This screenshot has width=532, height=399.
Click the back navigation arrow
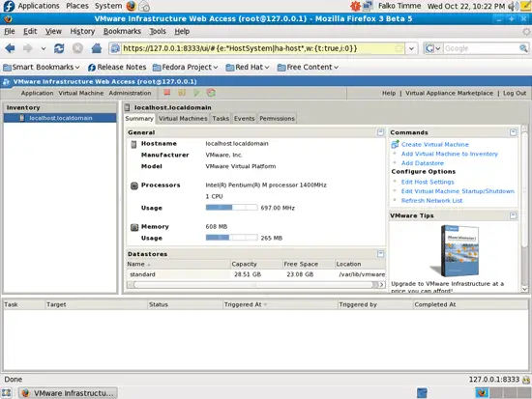tap(11, 48)
